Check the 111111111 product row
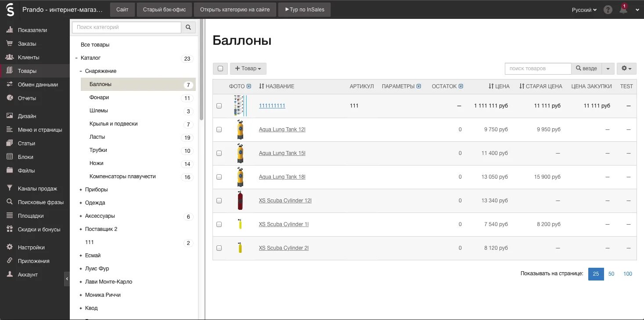644x320 pixels. click(x=219, y=106)
